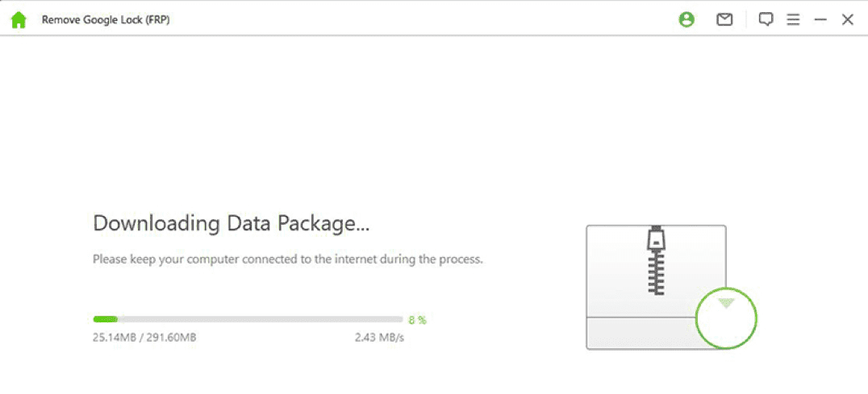Open the user account profile icon

coord(686,20)
